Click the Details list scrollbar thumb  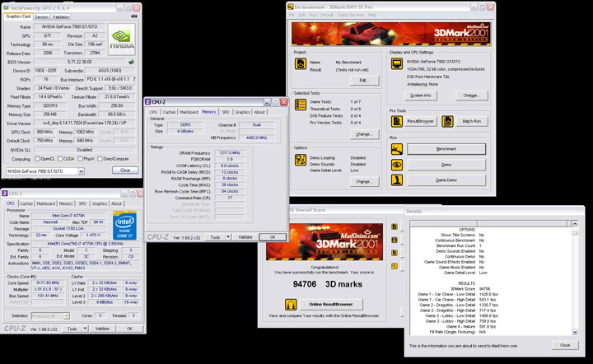575,232
